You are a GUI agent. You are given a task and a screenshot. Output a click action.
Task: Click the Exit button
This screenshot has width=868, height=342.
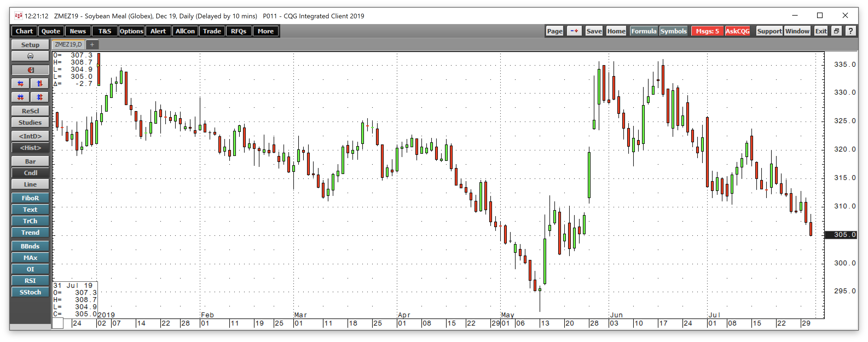821,31
